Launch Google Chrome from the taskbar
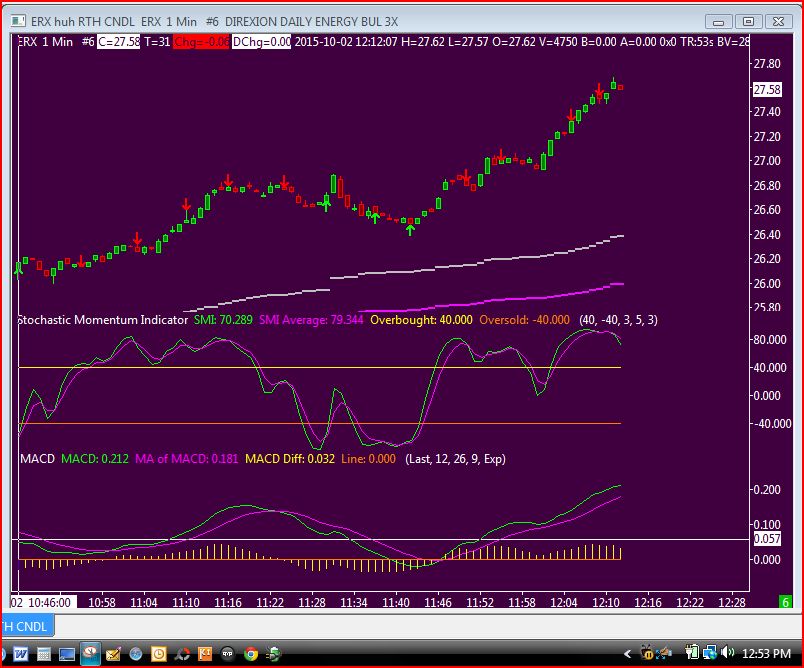 click(x=251, y=654)
